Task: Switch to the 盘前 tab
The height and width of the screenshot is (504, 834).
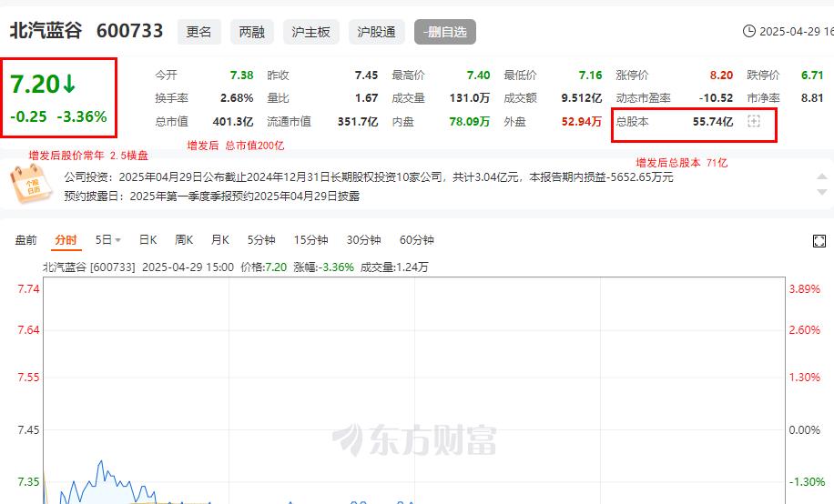Action: click(25, 240)
